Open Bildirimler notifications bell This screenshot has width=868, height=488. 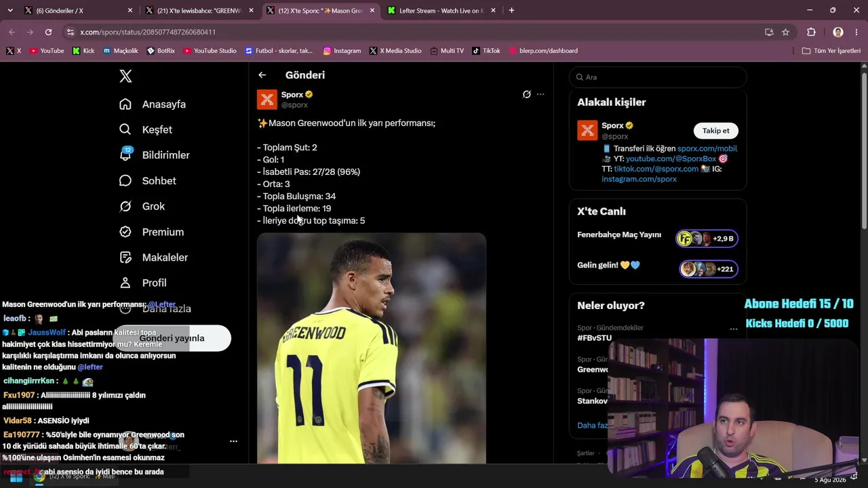click(125, 155)
